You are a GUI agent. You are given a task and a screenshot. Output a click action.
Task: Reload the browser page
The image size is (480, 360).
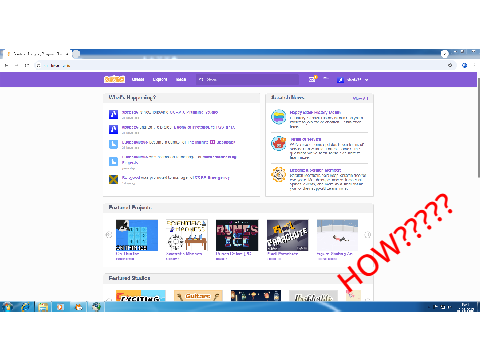pos(27,65)
